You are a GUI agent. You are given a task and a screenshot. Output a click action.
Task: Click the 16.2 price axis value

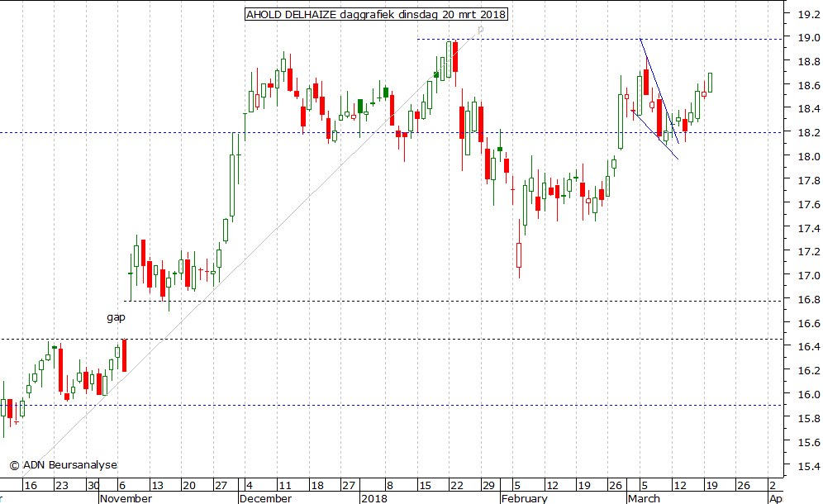pos(809,371)
